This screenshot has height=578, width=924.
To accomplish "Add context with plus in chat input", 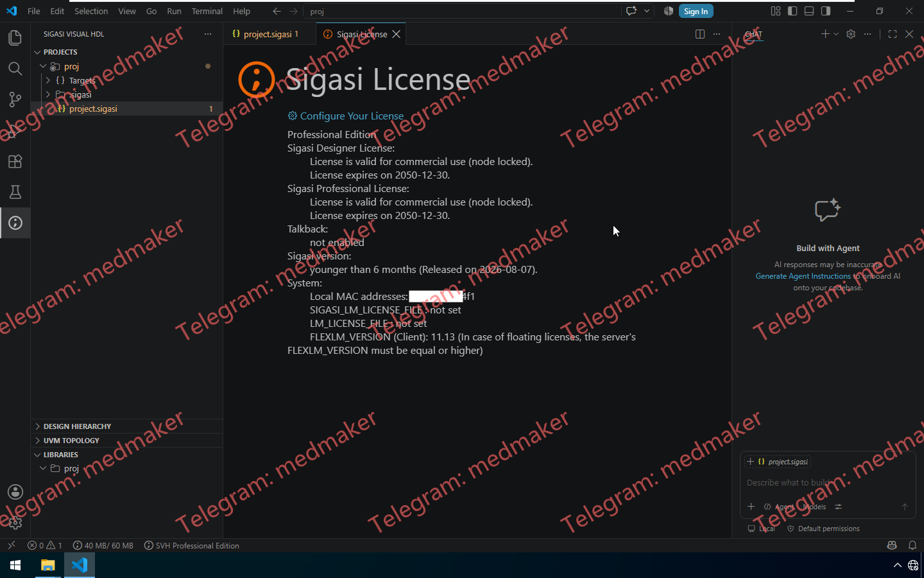I will click(x=751, y=507).
